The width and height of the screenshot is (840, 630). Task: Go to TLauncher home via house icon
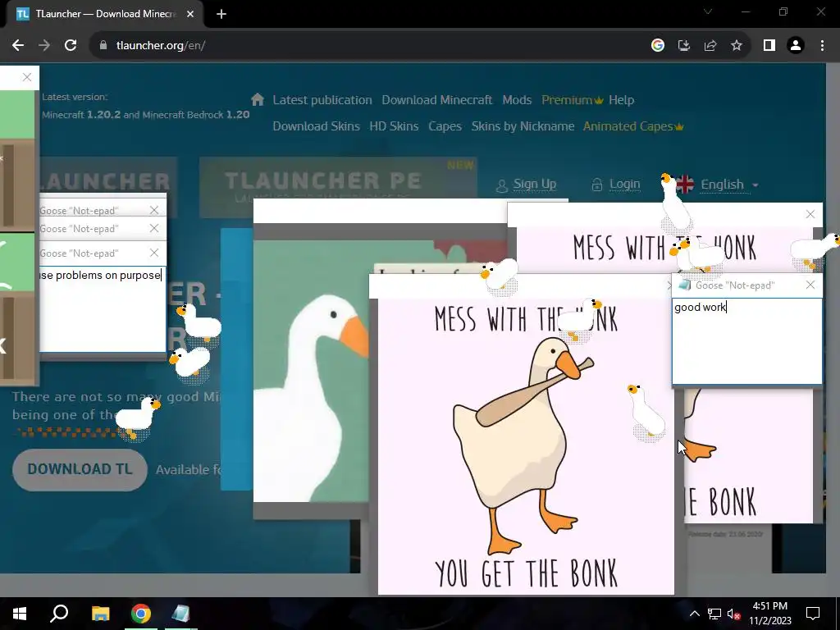(258, 99)
